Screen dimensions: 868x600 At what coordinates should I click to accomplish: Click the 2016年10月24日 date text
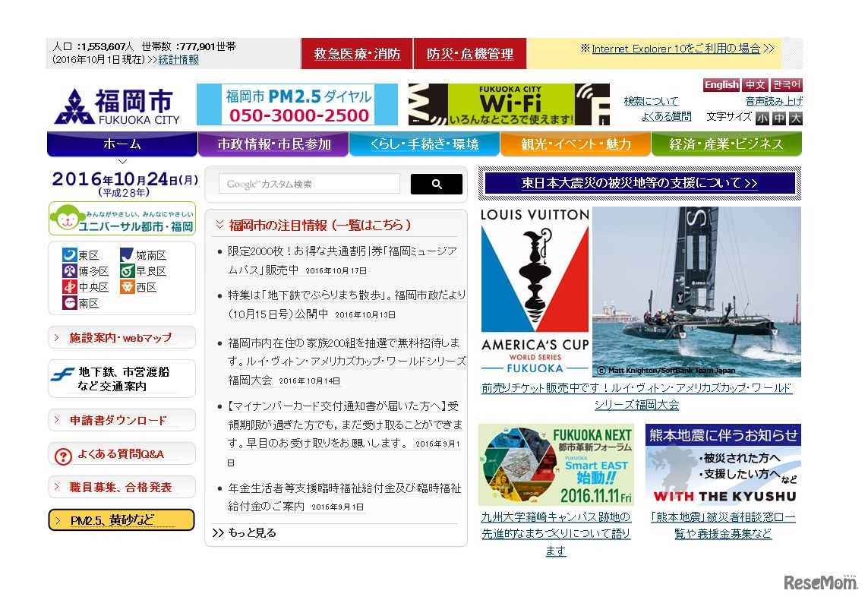[x=125, y=178]
